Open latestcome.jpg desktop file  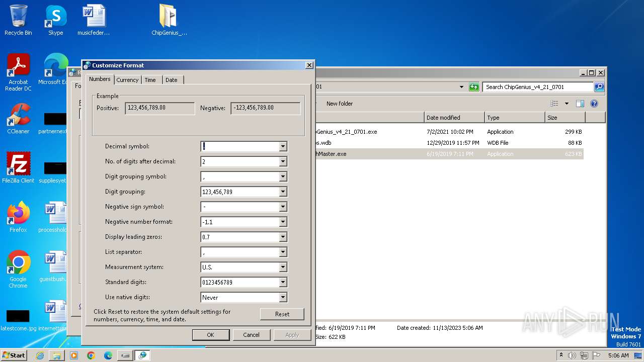[18, 320]
